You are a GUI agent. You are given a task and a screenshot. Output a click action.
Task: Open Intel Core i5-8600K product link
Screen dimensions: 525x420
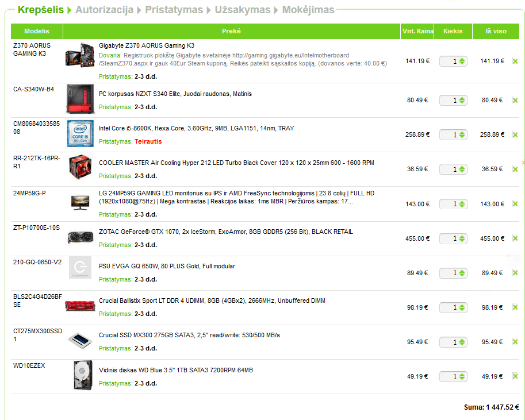pyautogui.click(x=197, y=128)
